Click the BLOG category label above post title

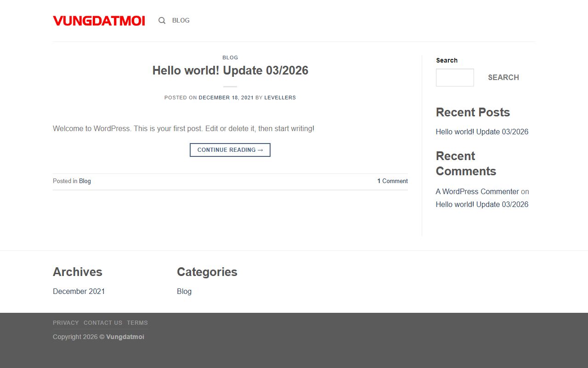(230, 57)
